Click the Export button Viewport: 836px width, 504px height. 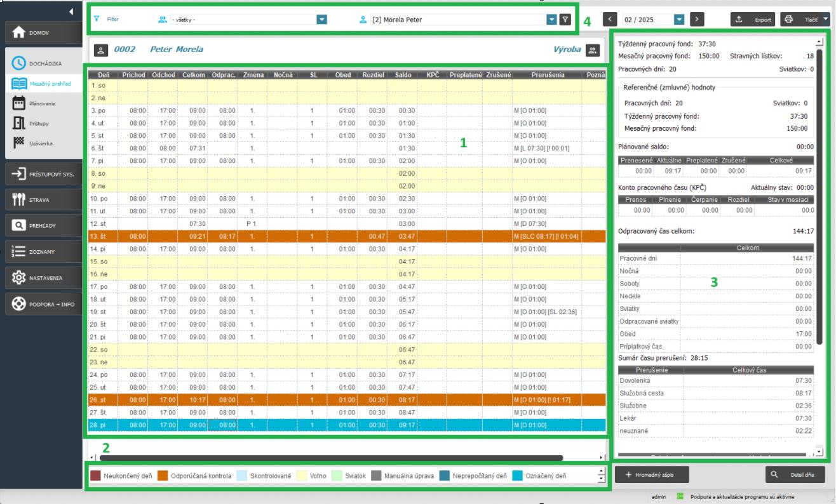pyautogui.click(x=753, y=20)
